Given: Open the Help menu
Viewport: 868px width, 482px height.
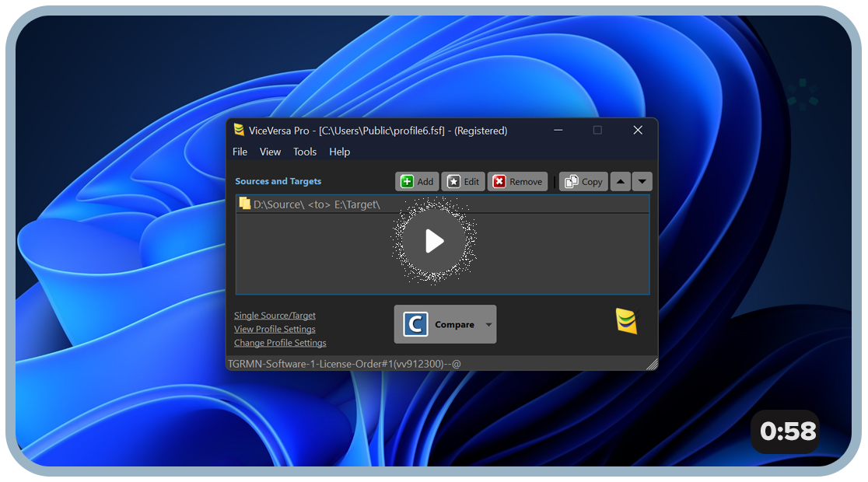Looking at the screenshot, I should tap(339, 152).
